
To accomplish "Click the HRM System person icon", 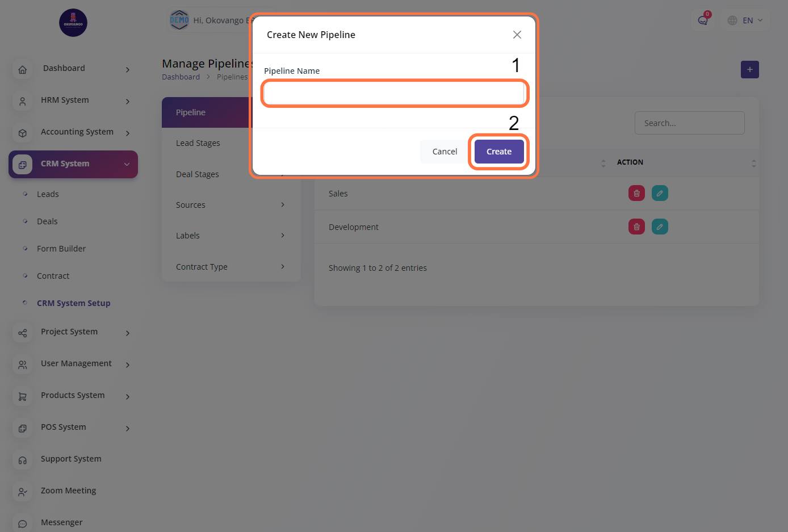I will point(23,102).
